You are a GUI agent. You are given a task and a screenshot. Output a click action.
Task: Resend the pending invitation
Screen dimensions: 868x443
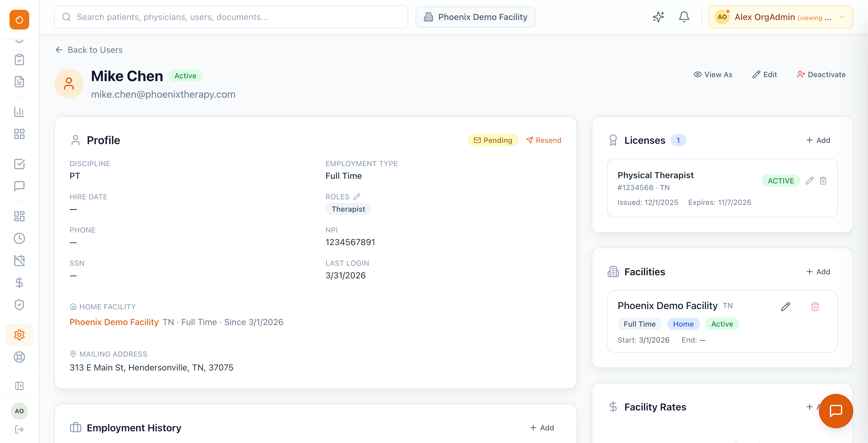click(x=543, y=140)
